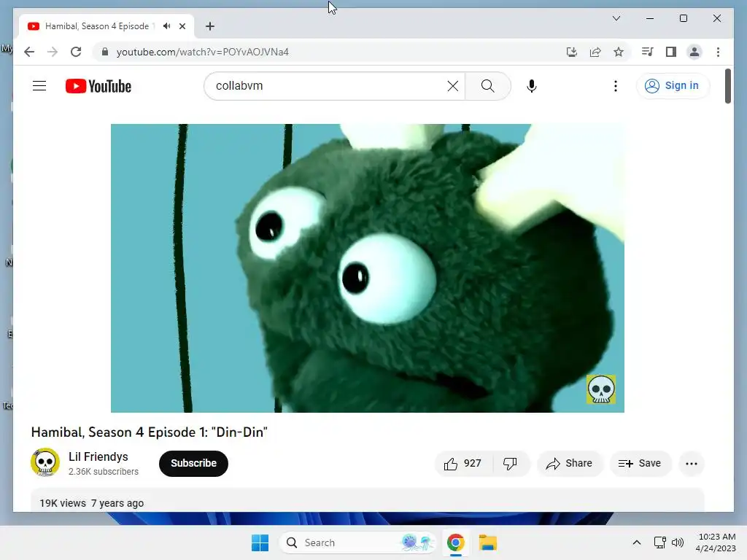The image size is (747, 560).
Task: Open YouTube settings three-dot menu
Action: tap(616, 86)
